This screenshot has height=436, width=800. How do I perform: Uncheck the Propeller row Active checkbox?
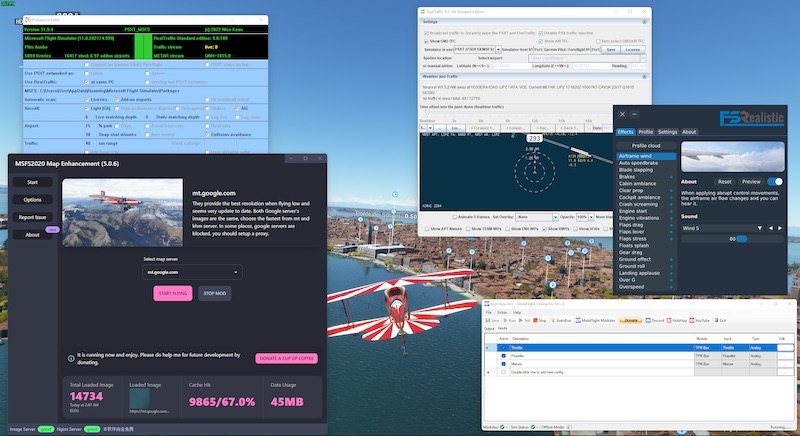[x=504, y=356]
